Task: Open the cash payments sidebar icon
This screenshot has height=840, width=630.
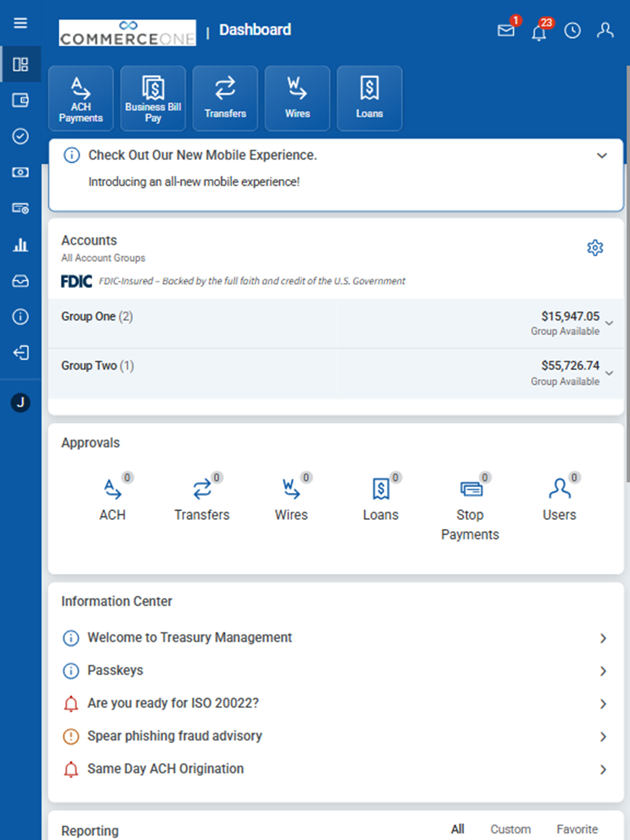Action: pos(20,172)
